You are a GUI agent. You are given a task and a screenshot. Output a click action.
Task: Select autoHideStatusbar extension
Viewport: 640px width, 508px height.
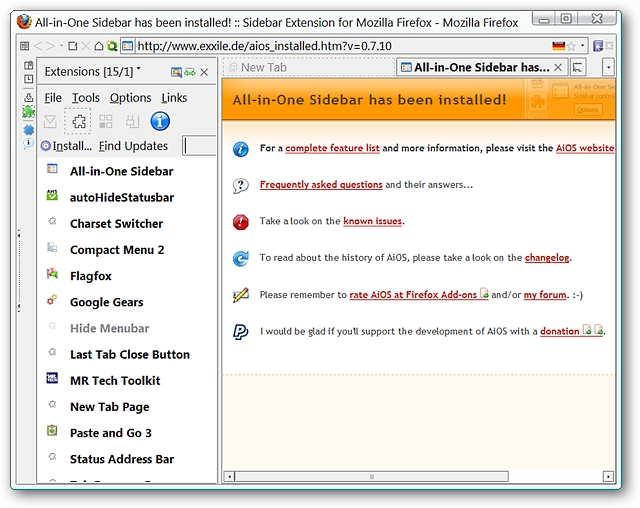coord(127,197)
